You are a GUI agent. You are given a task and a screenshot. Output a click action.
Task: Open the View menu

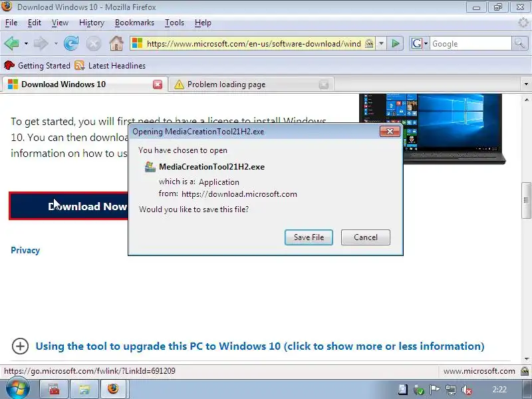tap(60, 23)
